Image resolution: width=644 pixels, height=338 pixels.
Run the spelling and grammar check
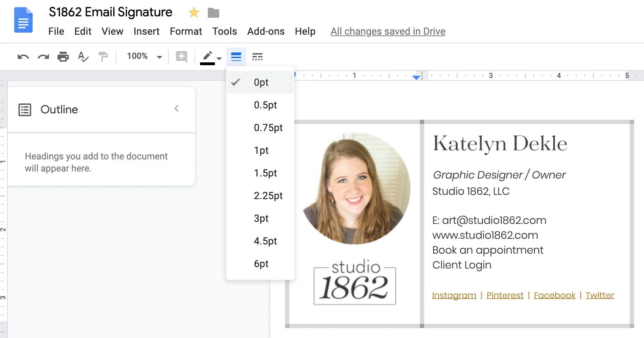point(83,56)
